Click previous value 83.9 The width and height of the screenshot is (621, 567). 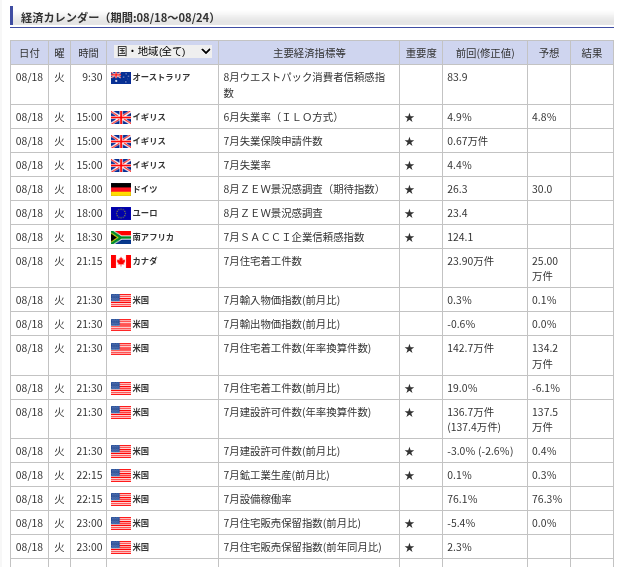[457, 77]
